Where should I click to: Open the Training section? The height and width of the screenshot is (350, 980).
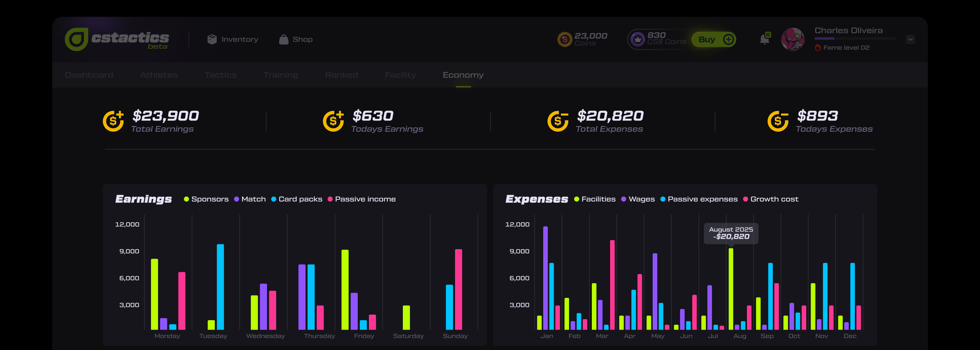tap(281, 75)
